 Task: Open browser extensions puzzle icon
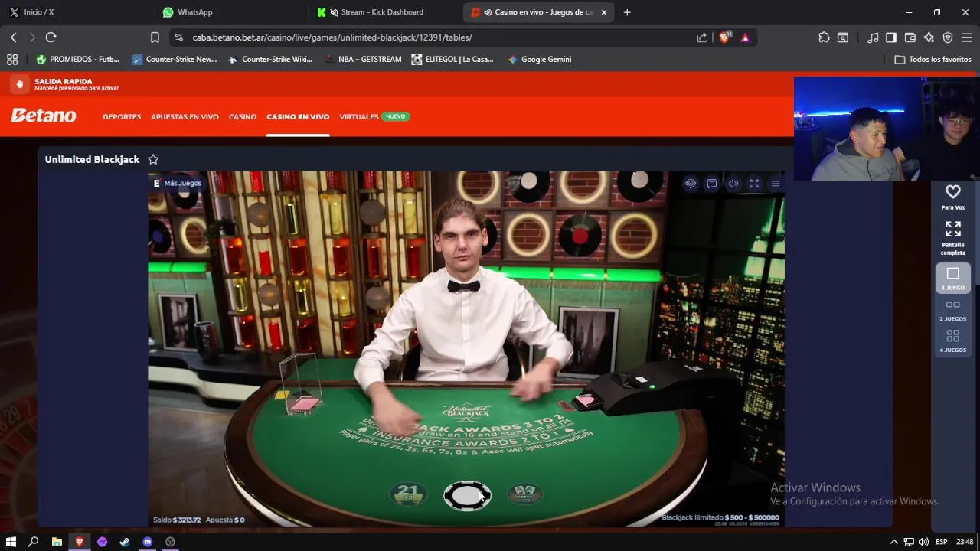824,37
